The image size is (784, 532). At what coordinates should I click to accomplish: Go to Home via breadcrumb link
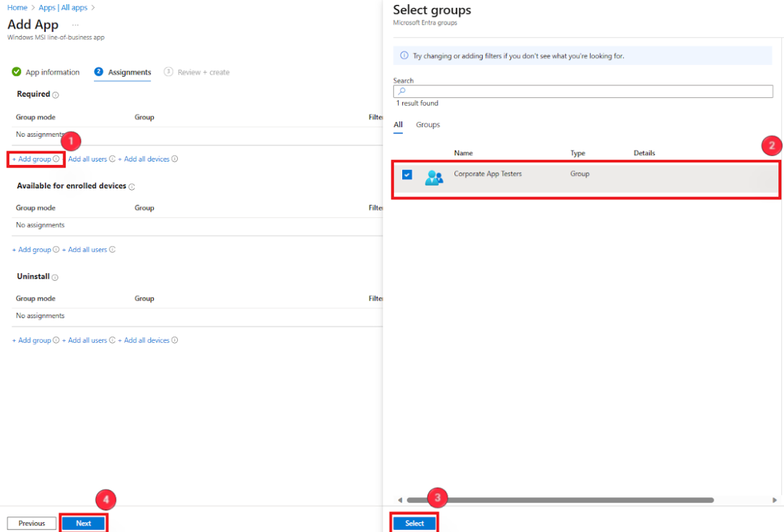pyautogui.click(x=17, y=8)
